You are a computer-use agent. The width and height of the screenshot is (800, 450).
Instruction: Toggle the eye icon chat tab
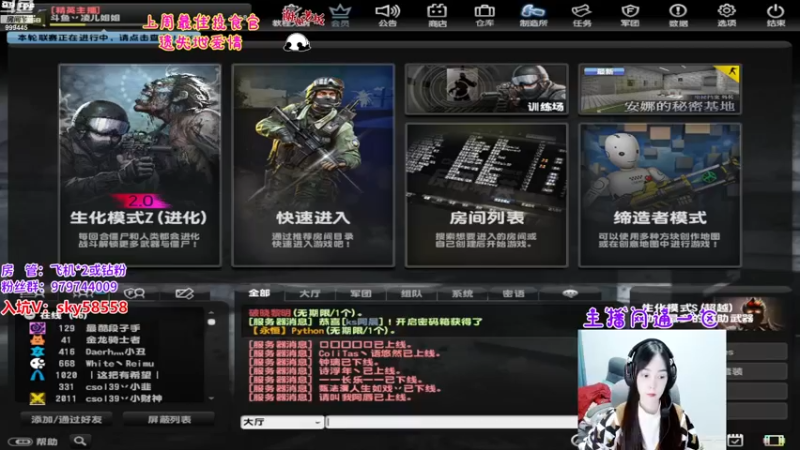[x=570, y=293]
